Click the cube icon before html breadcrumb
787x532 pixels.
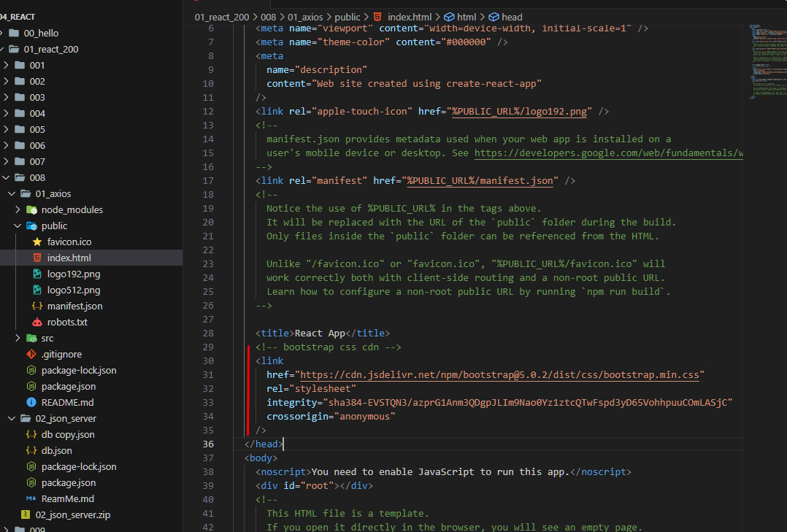449,17
